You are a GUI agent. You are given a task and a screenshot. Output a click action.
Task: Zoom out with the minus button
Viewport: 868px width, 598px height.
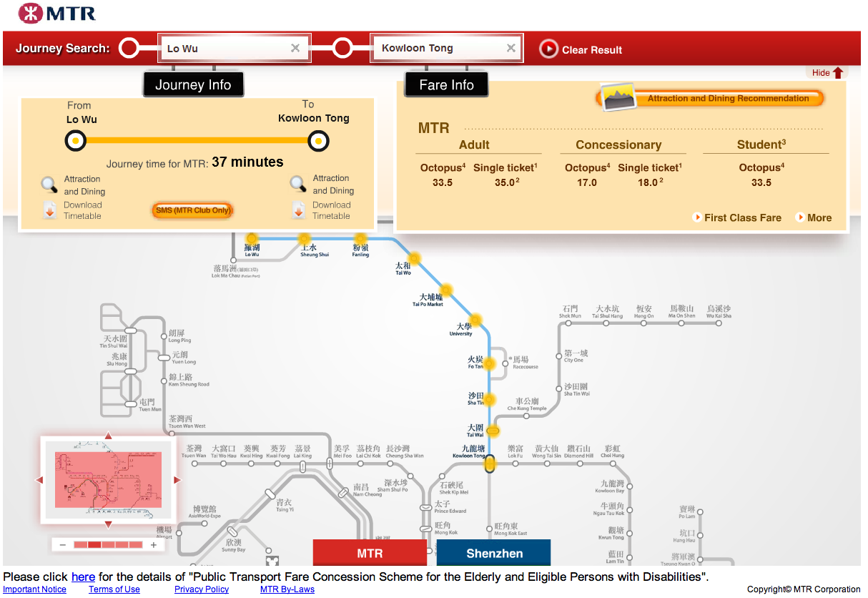tap(63, 545)
